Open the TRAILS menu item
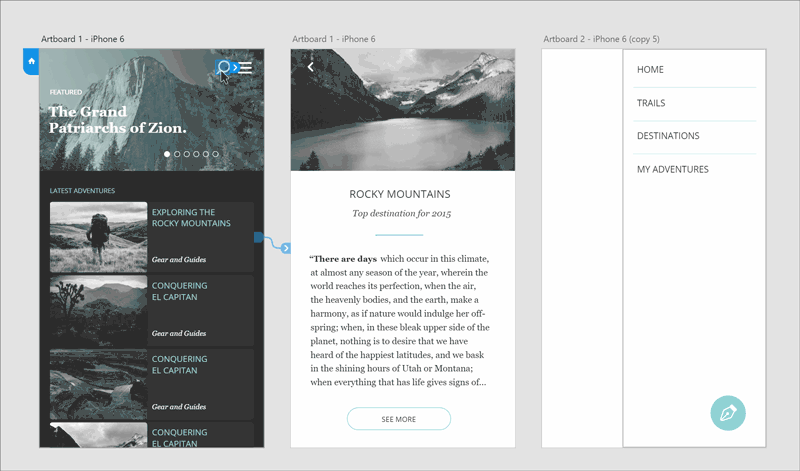Image resolution: width=800 pixels, height=471 pixels. [x=651, y=103]
